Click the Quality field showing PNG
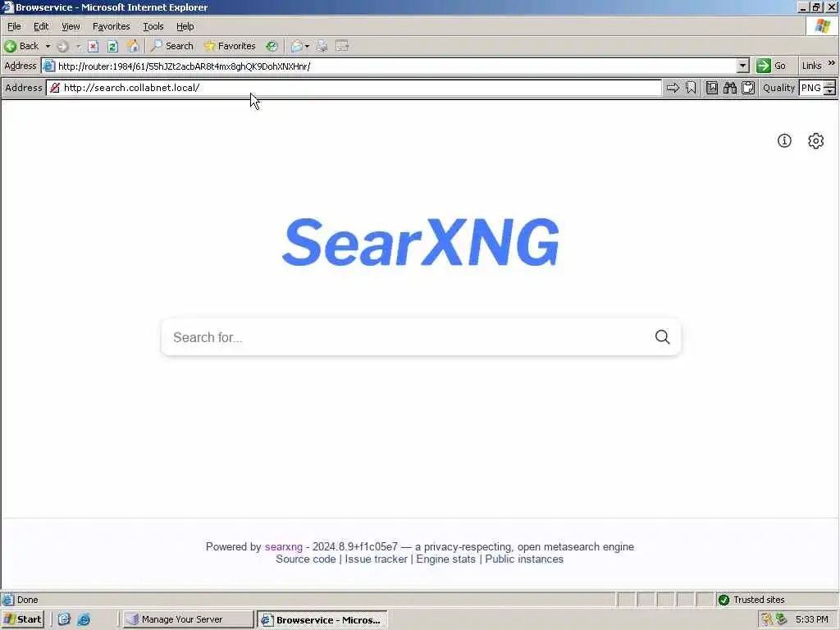The width and height of the screenshot is (840, 630). pyautogui.click(x=811, y=88)
